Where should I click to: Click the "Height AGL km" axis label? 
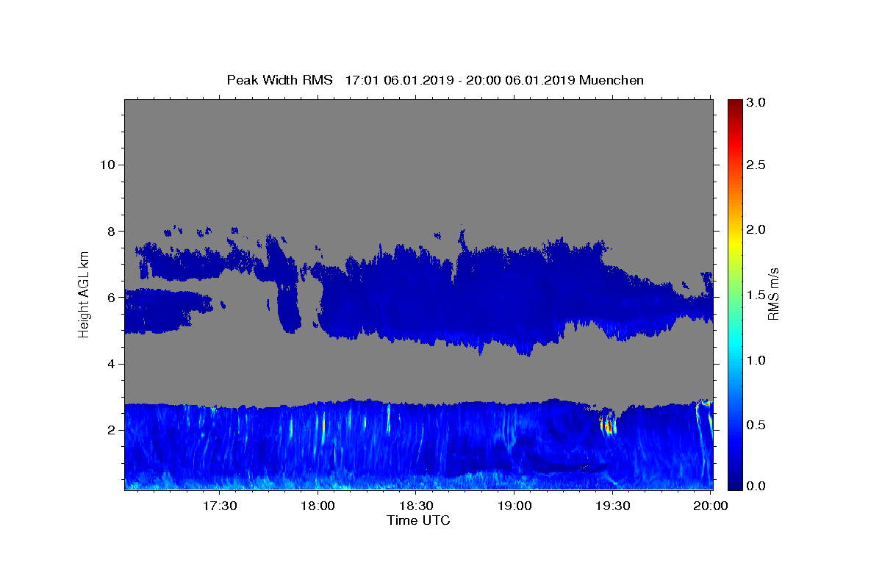[85, 293]
